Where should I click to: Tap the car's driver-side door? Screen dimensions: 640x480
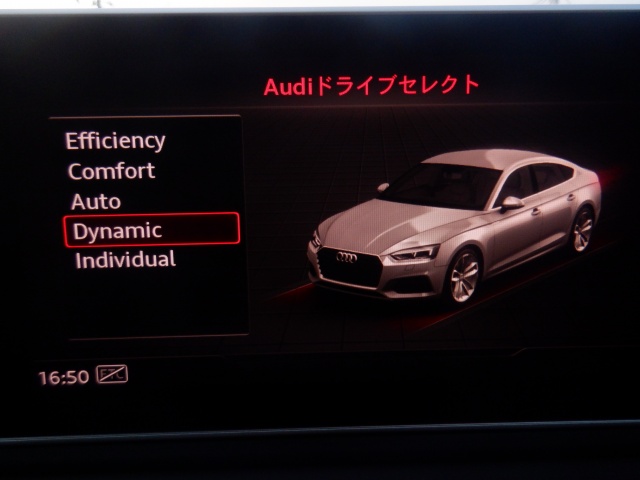pyautogui.click(x=520, y=235)
